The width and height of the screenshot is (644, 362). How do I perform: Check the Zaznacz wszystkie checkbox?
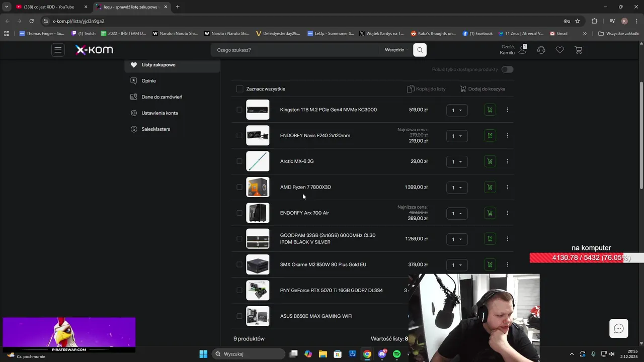tap(239, 89)
